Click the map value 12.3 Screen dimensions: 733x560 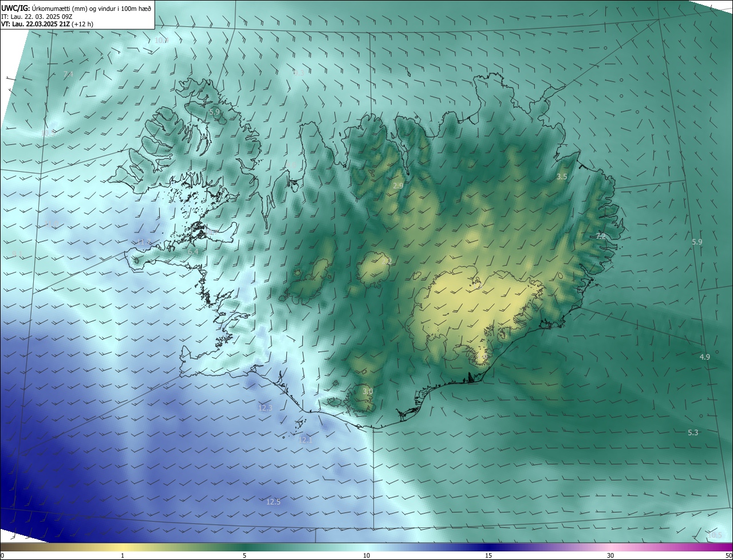(x=265, y=408)
